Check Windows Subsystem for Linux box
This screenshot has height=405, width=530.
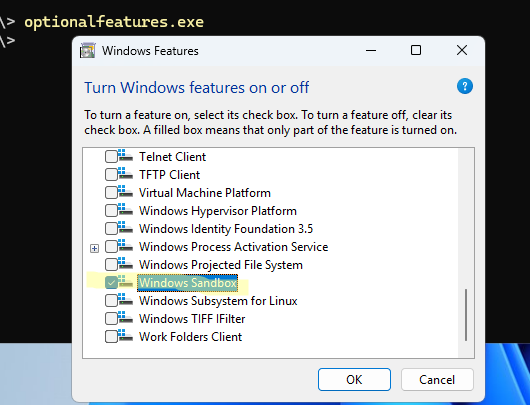(111, 301)
